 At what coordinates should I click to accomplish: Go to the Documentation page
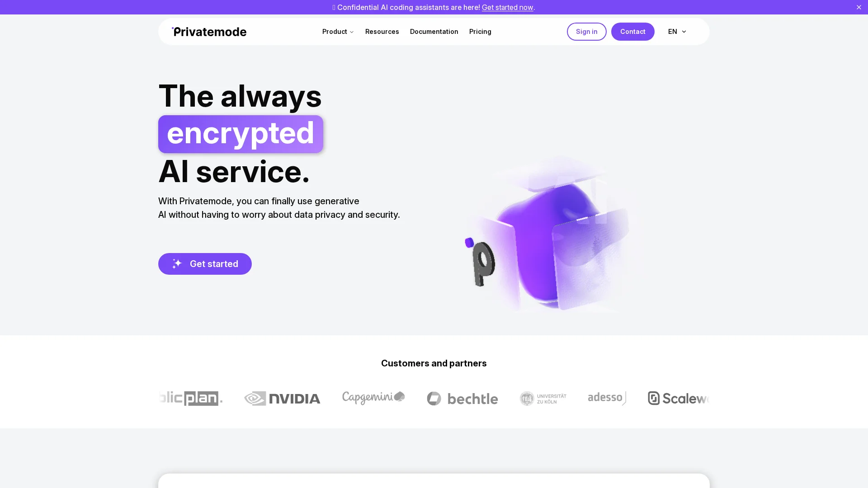(434, 32)
